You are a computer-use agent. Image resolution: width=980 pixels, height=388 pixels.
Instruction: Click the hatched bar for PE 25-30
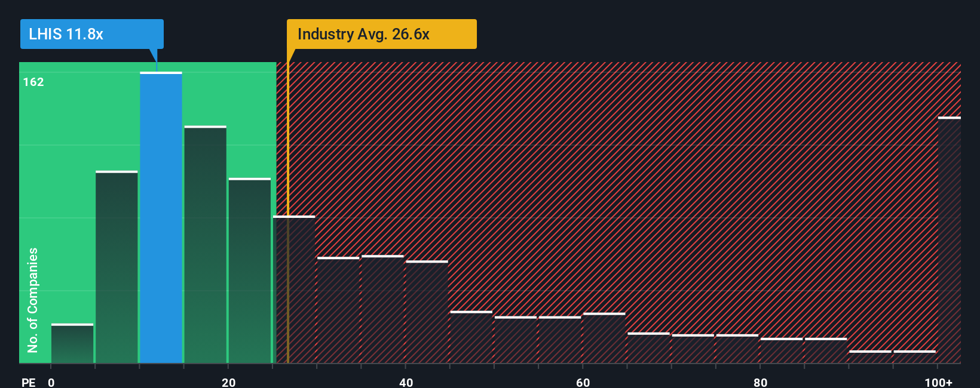294,290
